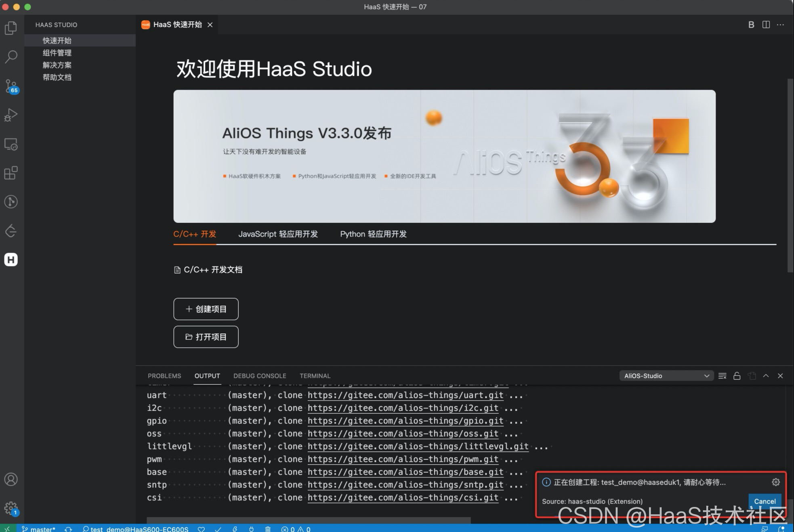Toggle split editor layout
The height and width of the screenshot is (532, 794).
pyautogui.click(x=766, y=25)
